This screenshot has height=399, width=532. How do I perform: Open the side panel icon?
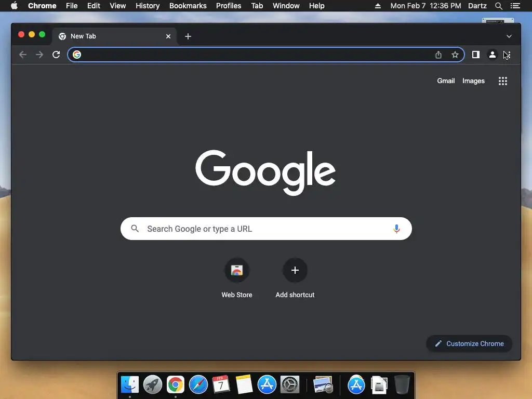click(x=476, y=55)
